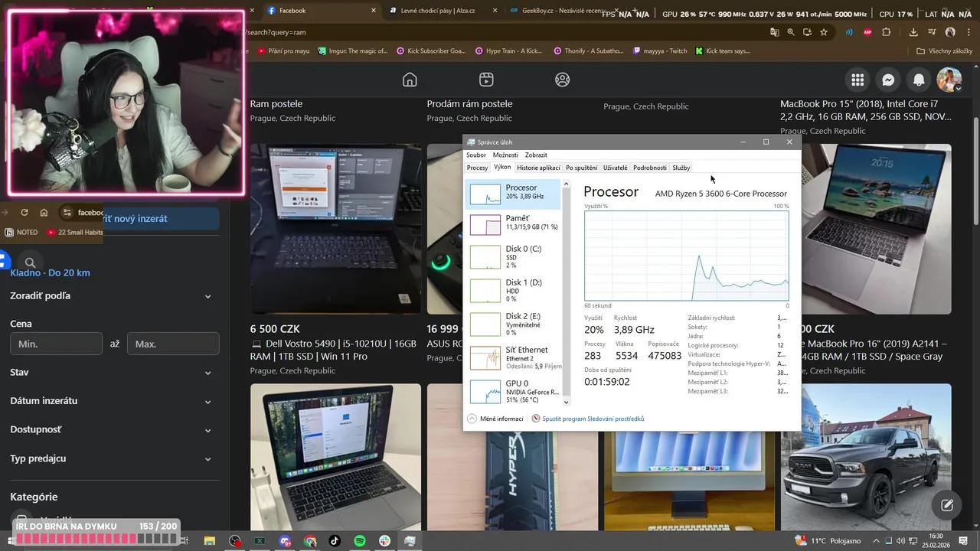Viewport: 980px width, 551px height.
Task: Open the Facebook menu grid icon
Action: (857, 80)
